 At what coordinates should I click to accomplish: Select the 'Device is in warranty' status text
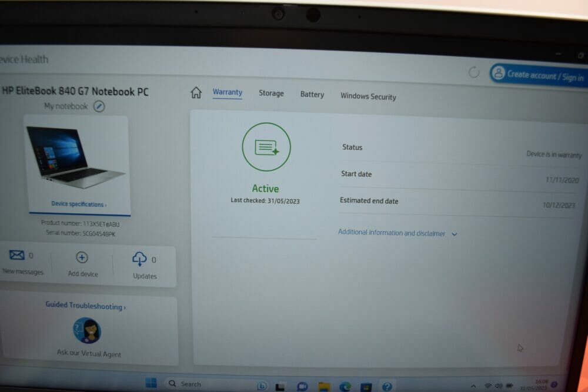554,155
